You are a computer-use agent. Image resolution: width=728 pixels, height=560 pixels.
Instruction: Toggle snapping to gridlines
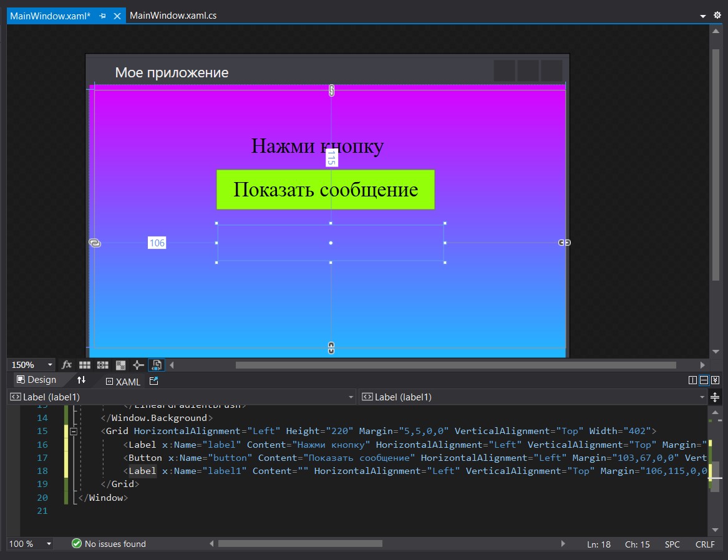[103, 365]
